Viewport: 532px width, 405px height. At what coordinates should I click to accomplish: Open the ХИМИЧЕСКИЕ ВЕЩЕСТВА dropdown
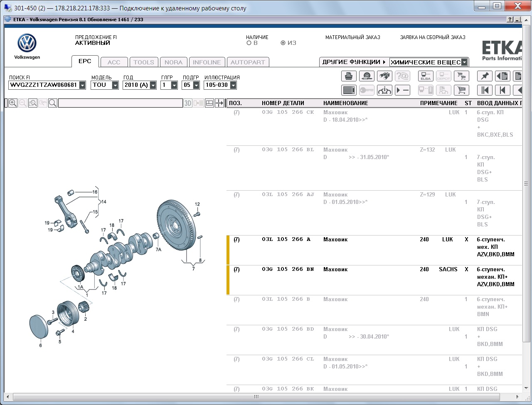coord(464,62)
